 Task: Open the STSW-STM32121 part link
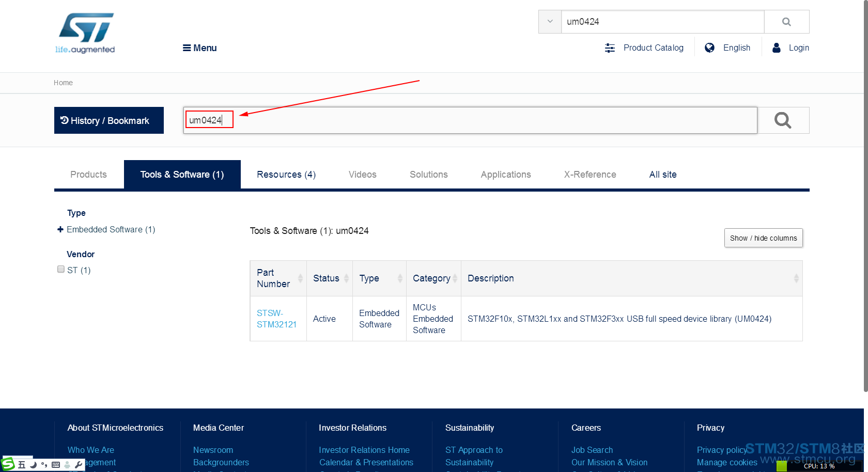[x=277, y=319]
